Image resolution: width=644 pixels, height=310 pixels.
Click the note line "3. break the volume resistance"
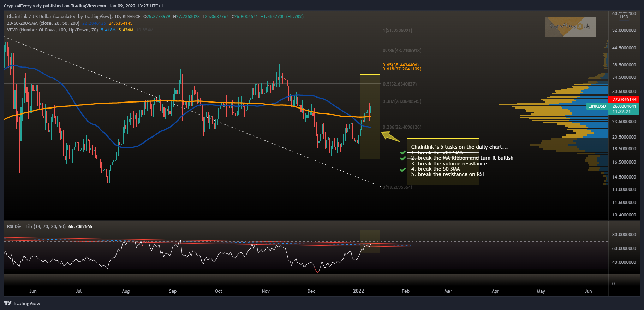tap(449, 164)
